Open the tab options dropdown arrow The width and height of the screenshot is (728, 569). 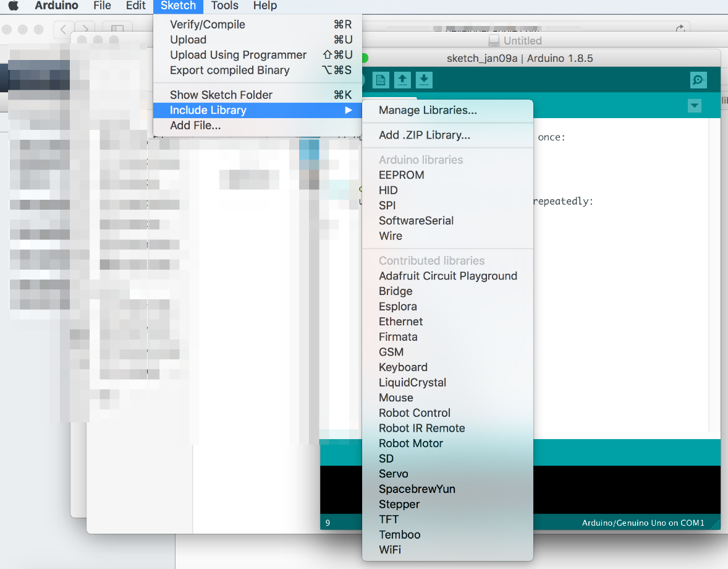(695, 105)
